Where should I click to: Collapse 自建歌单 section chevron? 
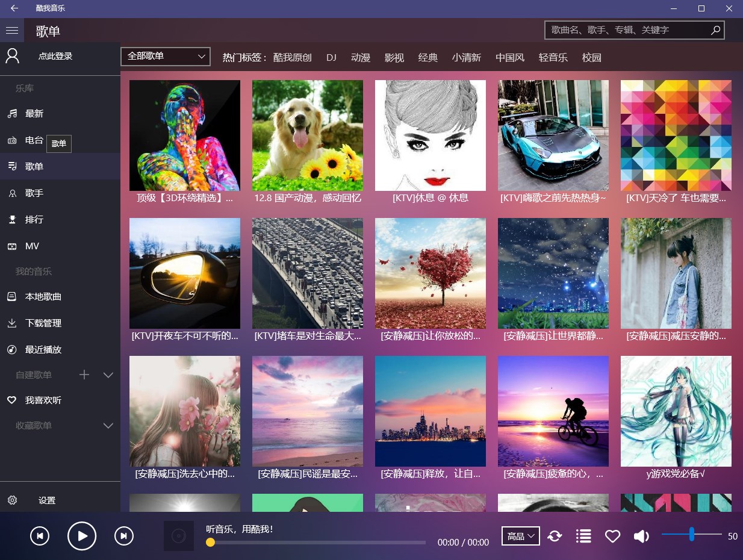pyautogui.click(x=108, y=375)
